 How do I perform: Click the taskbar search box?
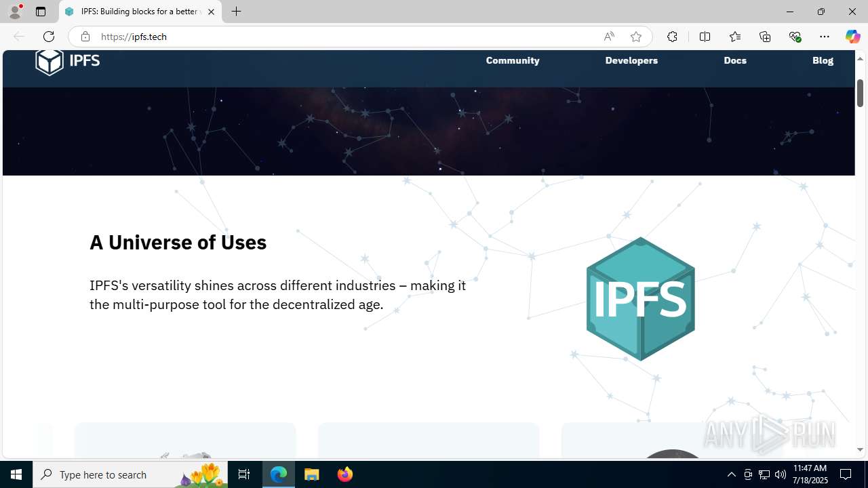tap(132, 474)
